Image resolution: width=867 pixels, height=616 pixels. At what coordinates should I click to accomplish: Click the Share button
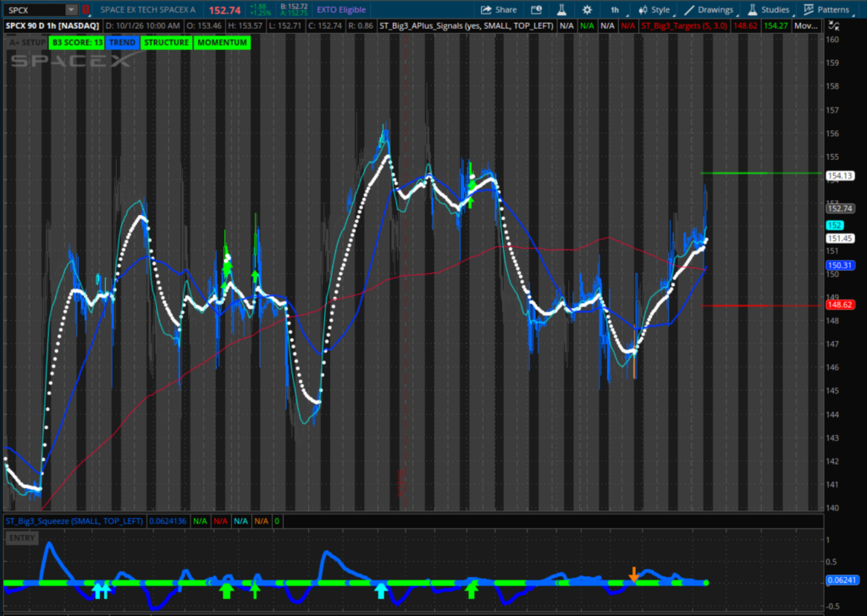tap(499, 10)
